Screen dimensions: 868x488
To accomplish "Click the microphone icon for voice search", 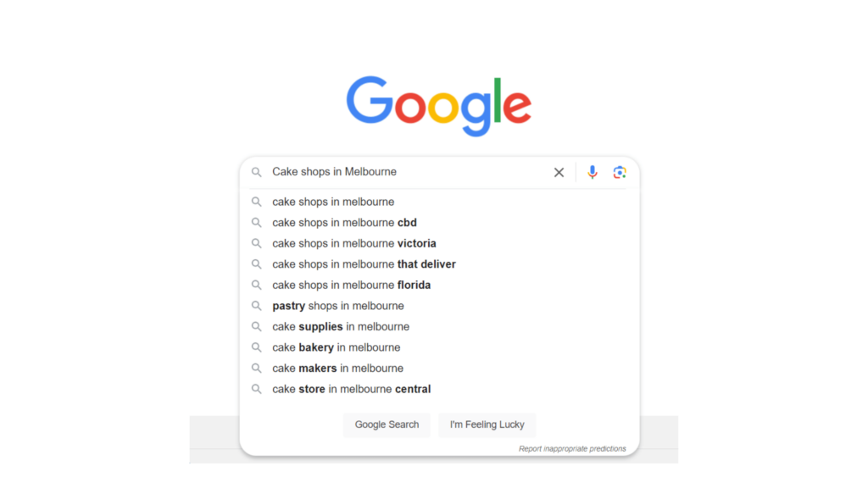I will pyautogui.click(x=592, y=172).
